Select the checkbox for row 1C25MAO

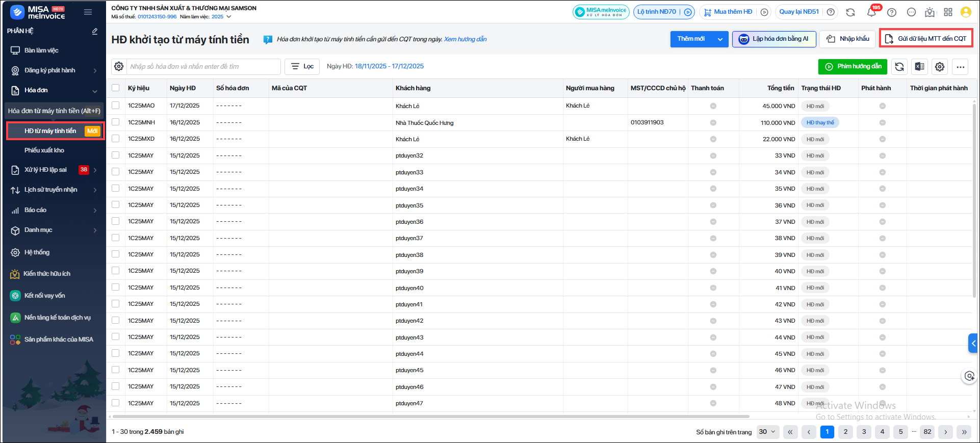(x=116, y=106)
